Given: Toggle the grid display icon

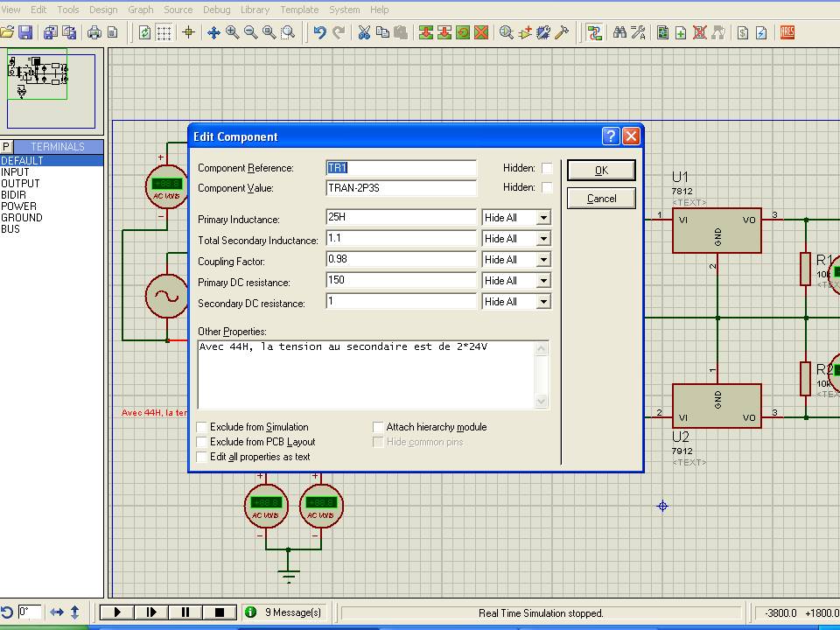Looking at the screenshot, I should pos(163,32).
